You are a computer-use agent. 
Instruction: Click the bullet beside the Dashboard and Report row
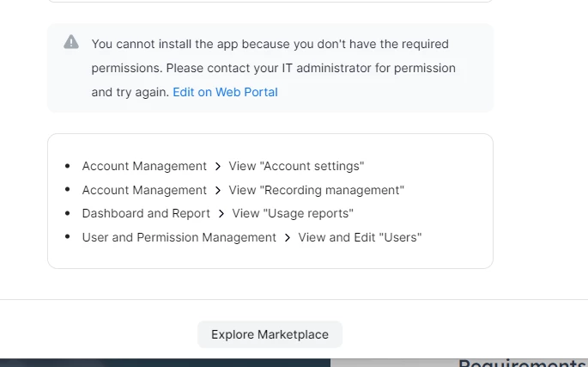[x=68, y=213]
